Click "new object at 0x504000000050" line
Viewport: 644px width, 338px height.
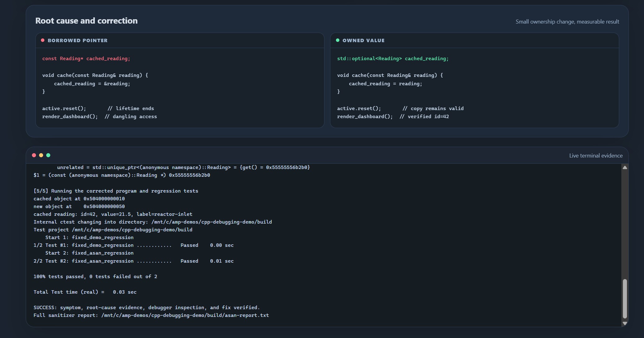79,207
